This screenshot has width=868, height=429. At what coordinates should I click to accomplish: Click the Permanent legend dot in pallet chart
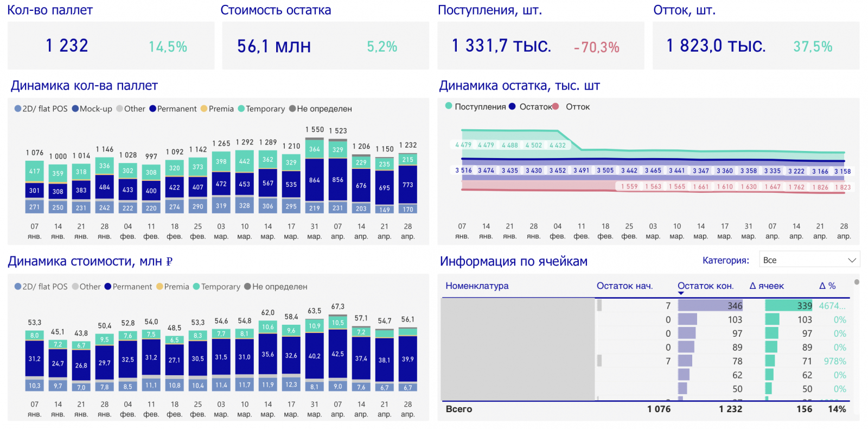153,109
